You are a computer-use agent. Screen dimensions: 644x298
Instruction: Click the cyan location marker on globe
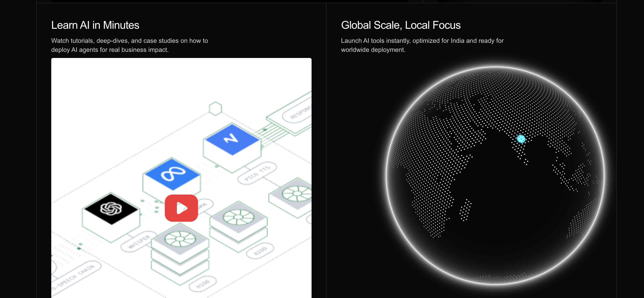click(521, 139)
